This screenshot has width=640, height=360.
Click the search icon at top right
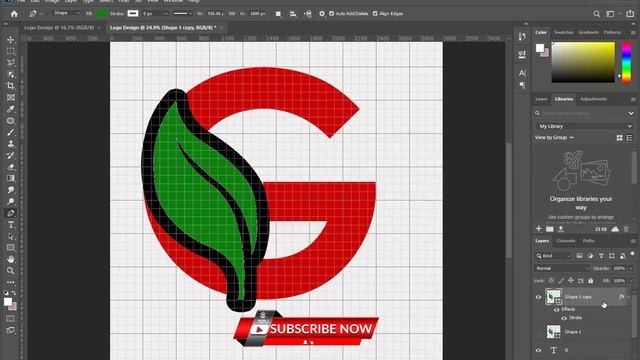pos(597,14)
